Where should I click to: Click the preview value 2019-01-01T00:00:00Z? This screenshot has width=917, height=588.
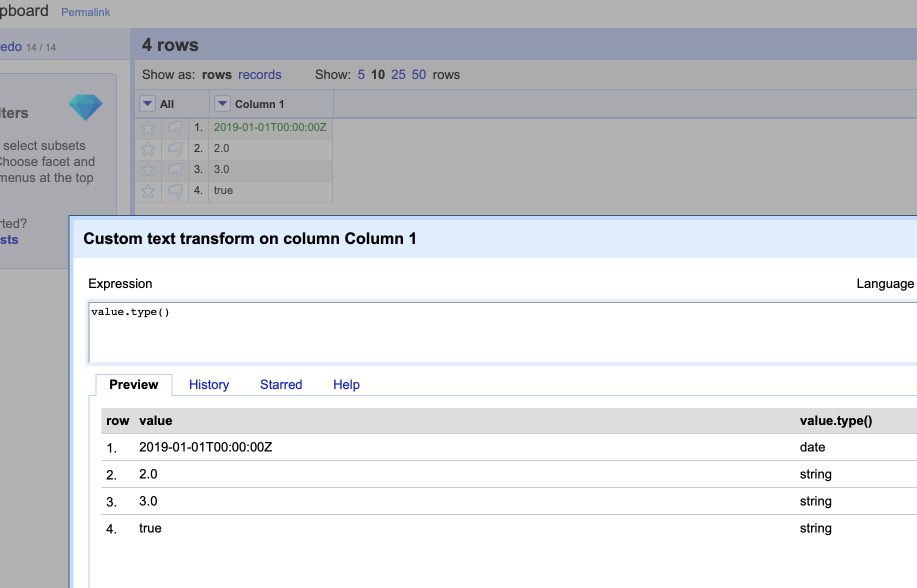pos(205,447)
